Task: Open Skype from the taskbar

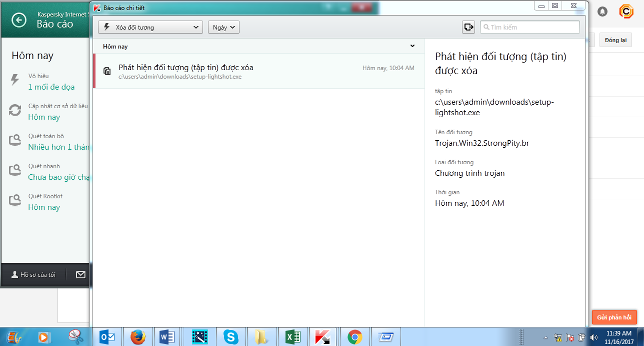Action: (x=230, y=337)
